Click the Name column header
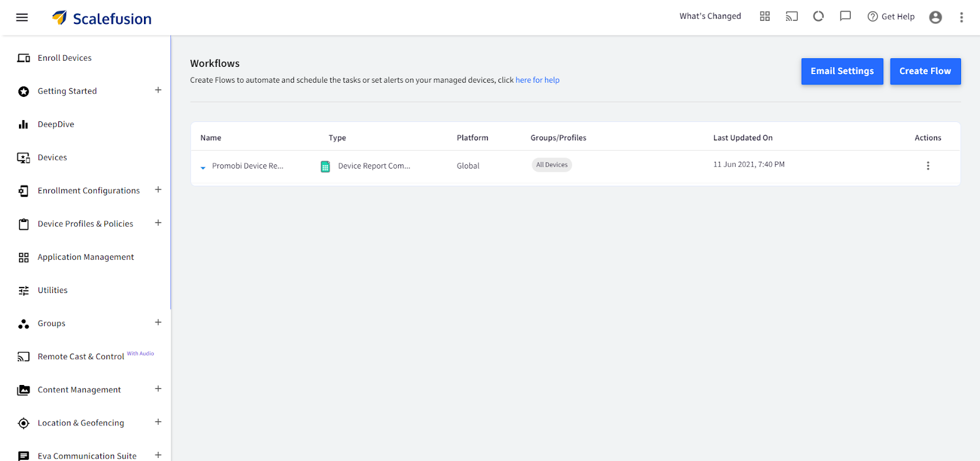Viewport: 980px width, 461px height. 211,138
